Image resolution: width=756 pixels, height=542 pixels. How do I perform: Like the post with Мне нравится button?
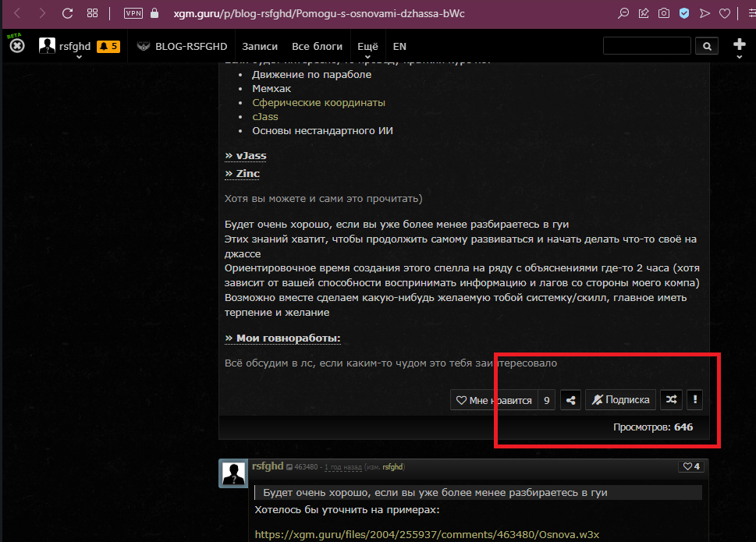(494, 400)
